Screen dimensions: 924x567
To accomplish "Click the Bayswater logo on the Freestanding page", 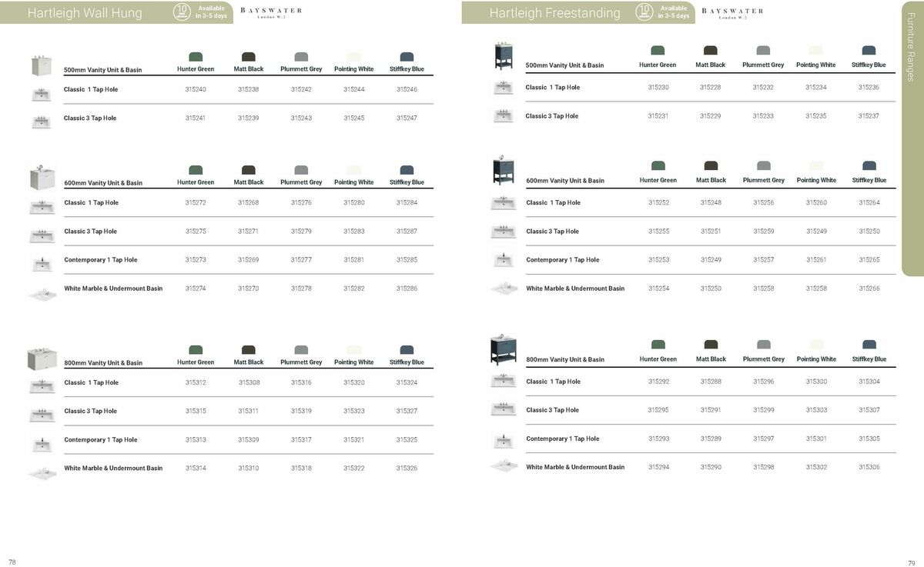I will click(x=732, y=12).
